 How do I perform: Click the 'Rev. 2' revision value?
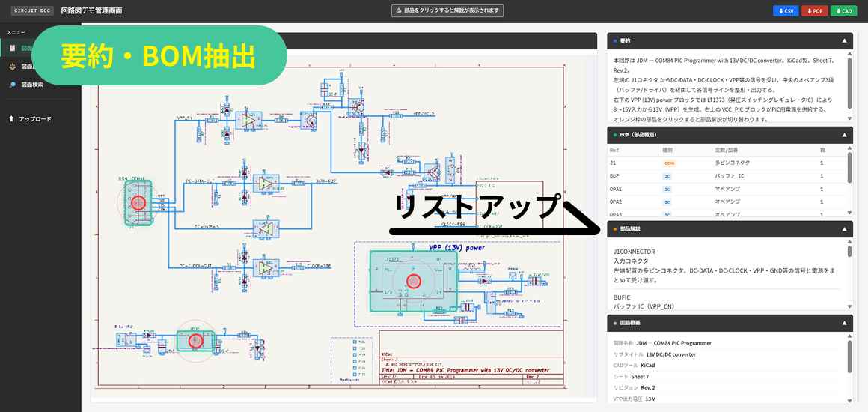click(x=648, y=387)
